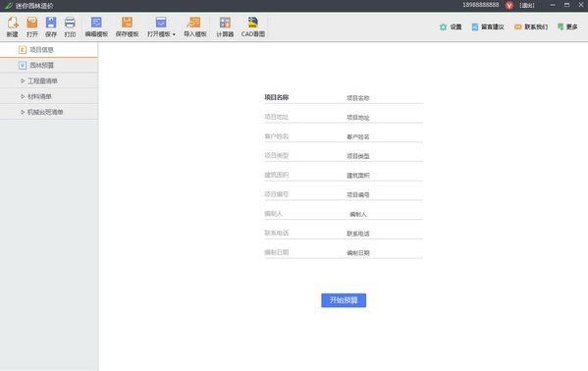This screenshot has width=588, height=371.
Task: Click the 退出 logout link
Action: [x=527, y=5]
